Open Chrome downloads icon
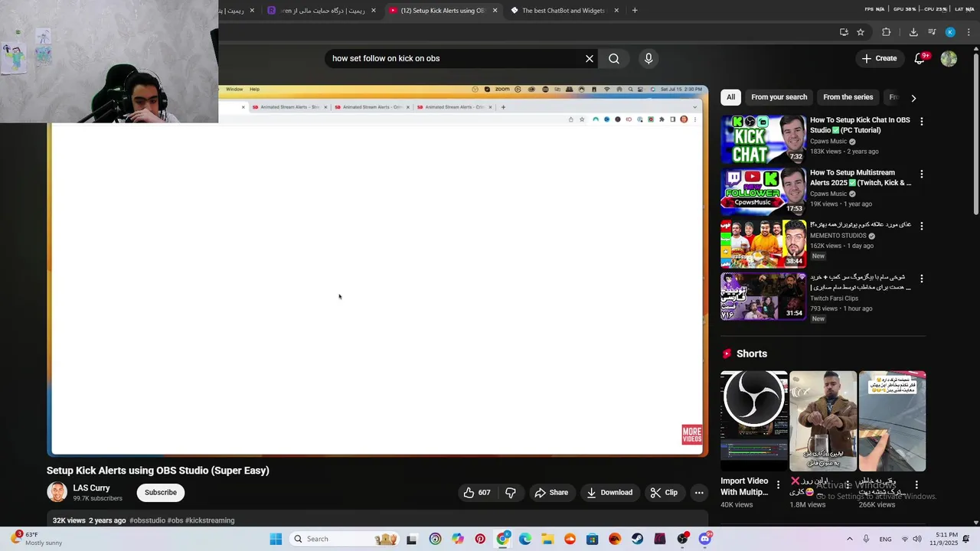Screen dimensions: 980x551 coord(913,32)
